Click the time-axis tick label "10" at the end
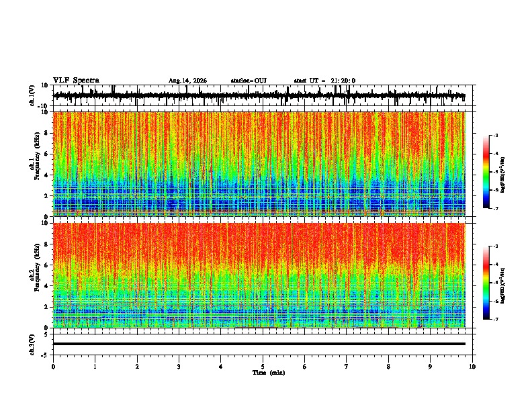This screenshot has height=411, width=532. (x=472, y=367)
